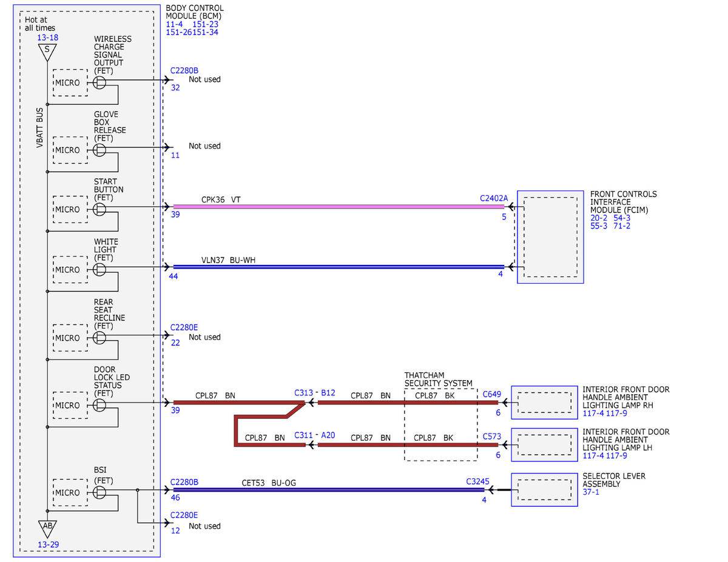Click 'Not used' beside pin 22
Image resolution: width=728 pixels, height=562 pixels.
pyautogui.click(x=204, y=336)
